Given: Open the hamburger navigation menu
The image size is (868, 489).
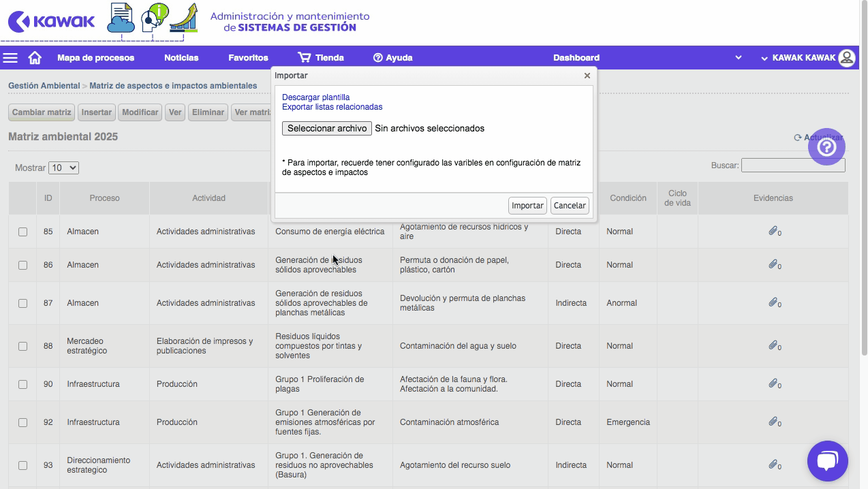Looking at the screenshot, I should [x=10, y=57].
